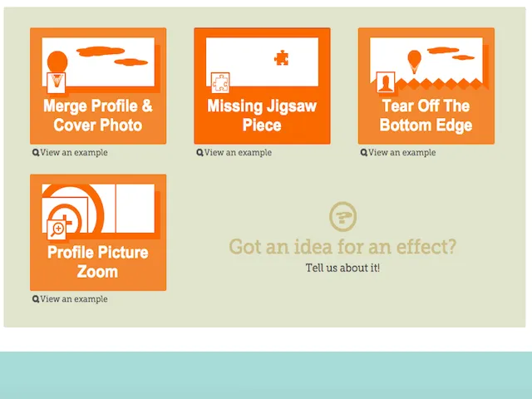Viewport: 532px width, 399px height.
Task: View an example of Tear Off effect
Action: tap(401, 153)
